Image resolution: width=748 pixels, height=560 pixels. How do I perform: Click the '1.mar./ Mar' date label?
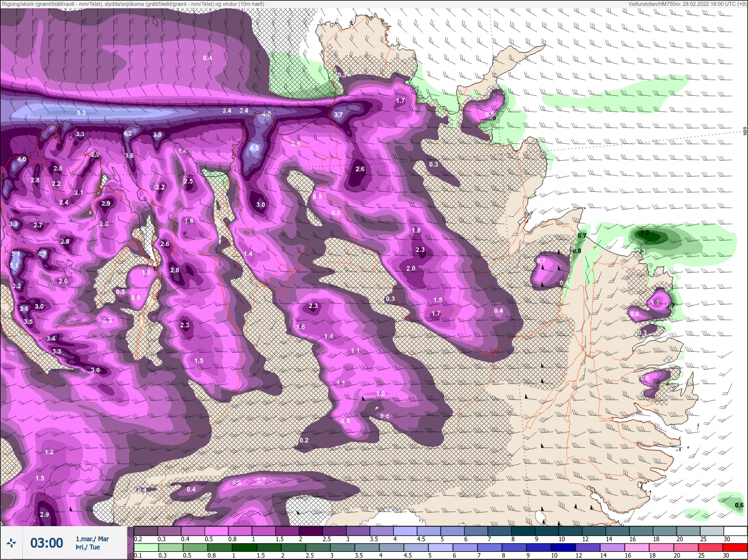[x=92, y=539]
